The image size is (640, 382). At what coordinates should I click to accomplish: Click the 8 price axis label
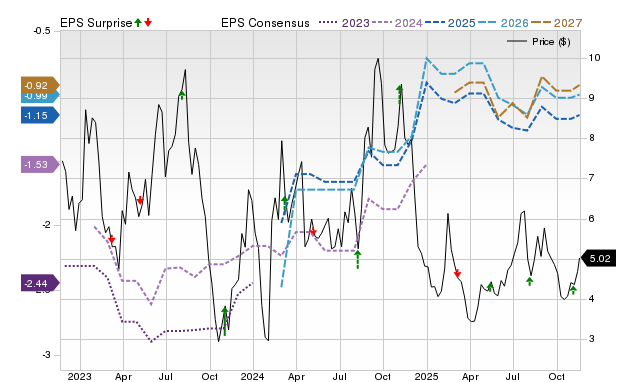pos(591,138)
